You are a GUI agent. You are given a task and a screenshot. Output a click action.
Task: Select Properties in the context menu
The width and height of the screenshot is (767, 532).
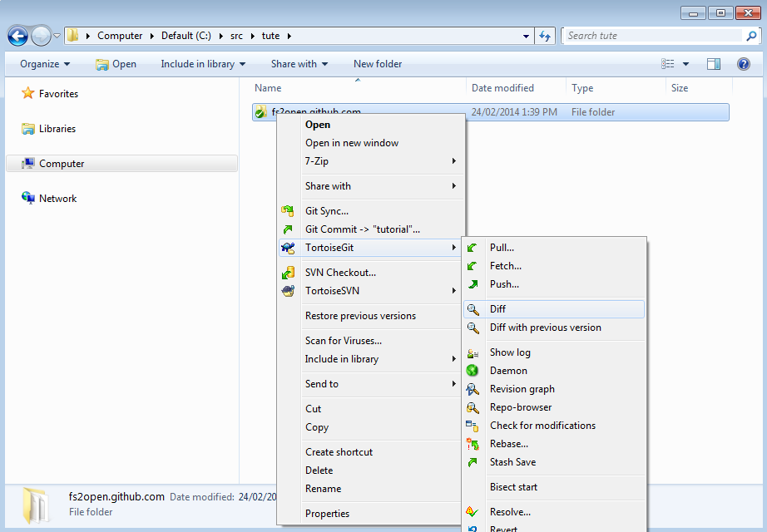327,514
